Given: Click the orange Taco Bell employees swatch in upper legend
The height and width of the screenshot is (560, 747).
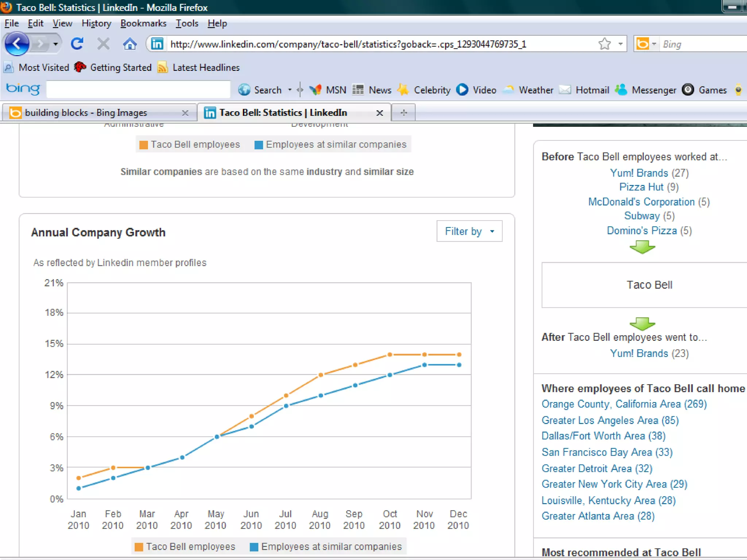Looking at the screenshot, I should [x=143, y=145].
